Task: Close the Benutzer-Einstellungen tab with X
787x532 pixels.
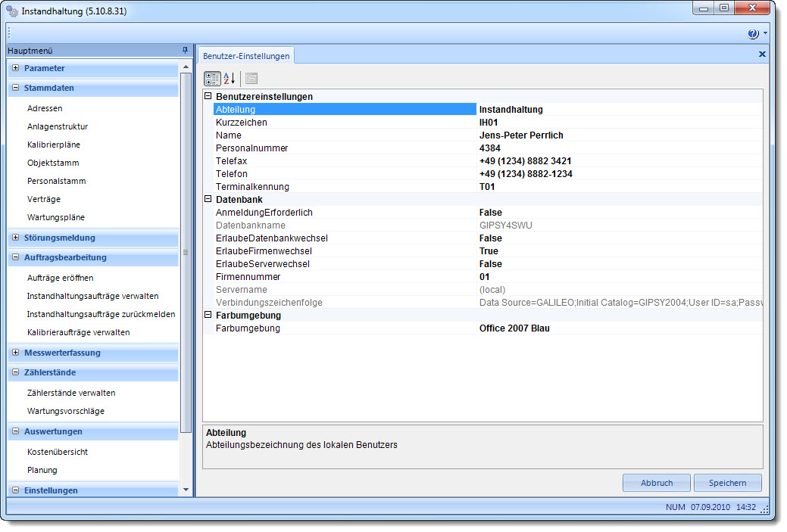Action: (762, 54)
